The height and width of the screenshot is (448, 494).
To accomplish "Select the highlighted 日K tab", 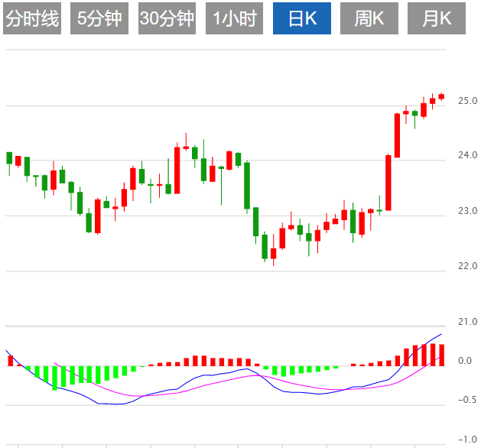I will pos(301,19).
